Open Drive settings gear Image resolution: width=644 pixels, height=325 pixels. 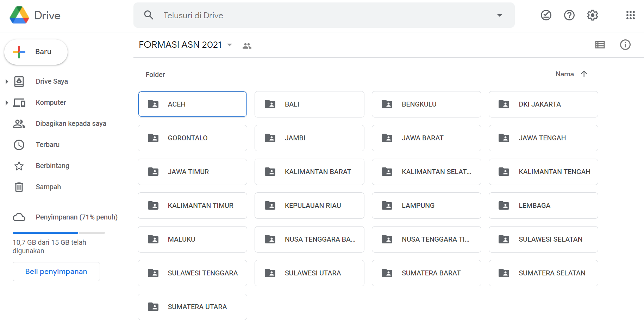tap(592, 15)
